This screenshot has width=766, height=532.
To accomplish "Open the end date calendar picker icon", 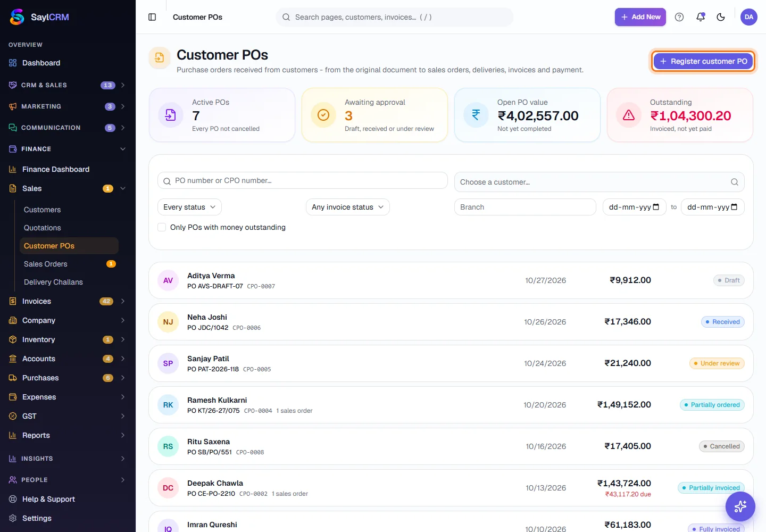I will pyautogui.click(x=734, y=207).
